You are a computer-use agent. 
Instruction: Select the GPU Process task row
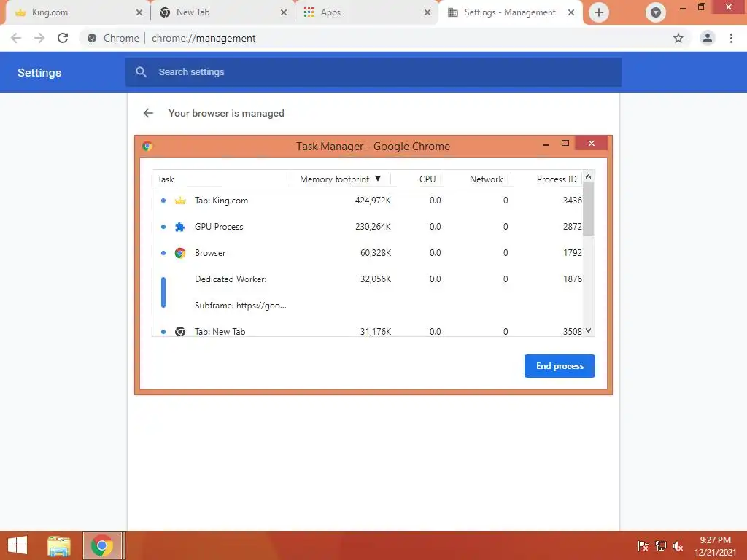point(368,227)
